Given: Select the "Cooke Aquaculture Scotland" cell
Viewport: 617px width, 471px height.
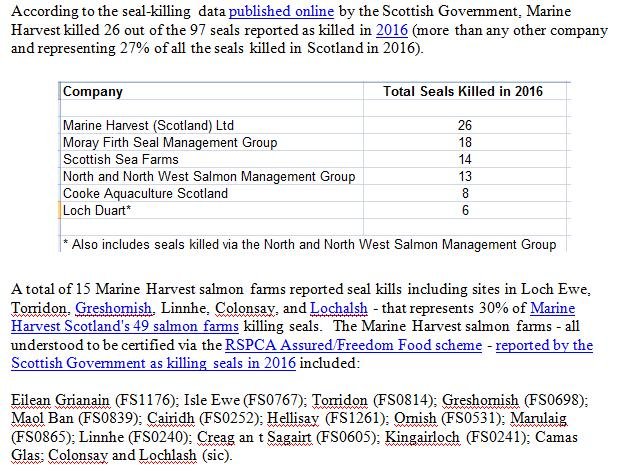Looking at the screenshot, I should 145,194.
